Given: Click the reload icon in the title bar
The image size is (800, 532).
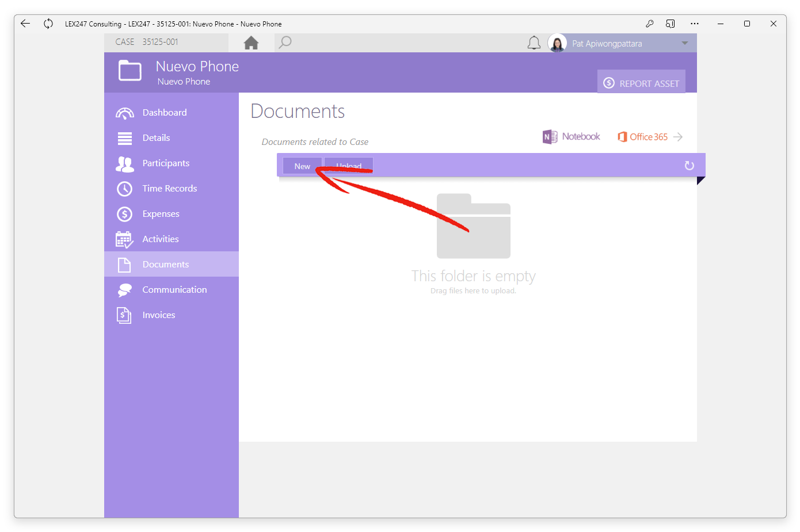Looking at the screenshot, I should pyautogui.click(x=48, y=24).
